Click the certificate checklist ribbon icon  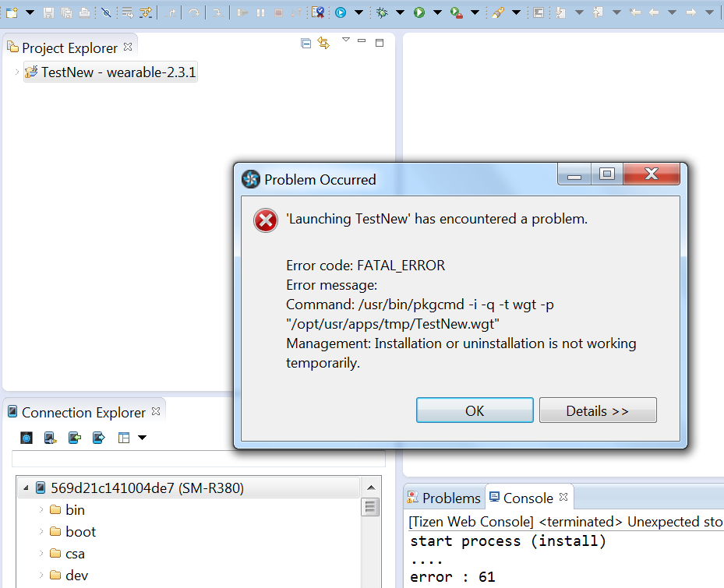(318, 12)
